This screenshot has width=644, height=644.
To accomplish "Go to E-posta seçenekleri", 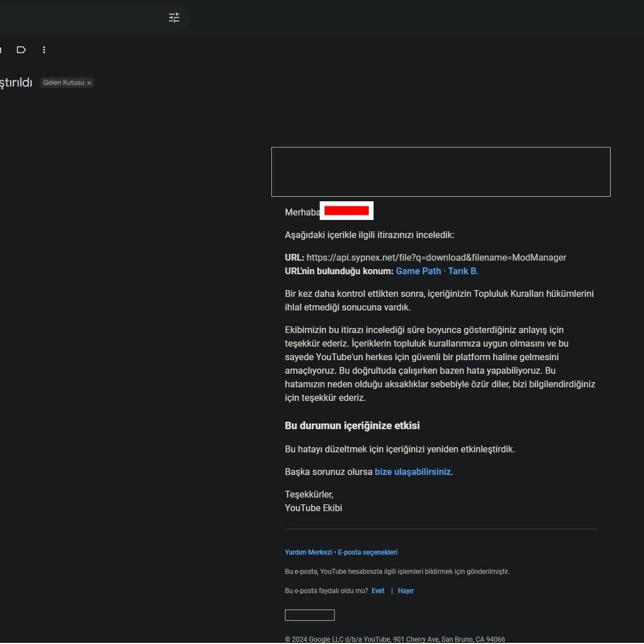I will pyautogui.click(x=368, y=552).
